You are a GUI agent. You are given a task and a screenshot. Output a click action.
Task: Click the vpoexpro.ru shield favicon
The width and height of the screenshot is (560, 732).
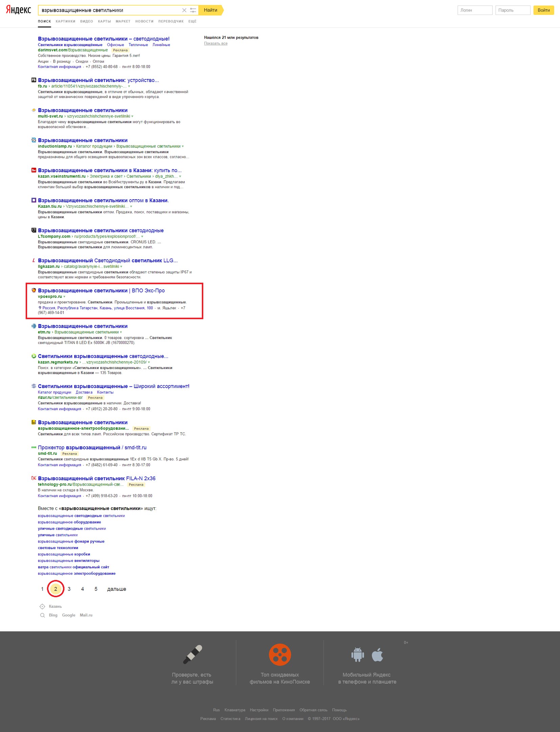click(x=34, y=290)
